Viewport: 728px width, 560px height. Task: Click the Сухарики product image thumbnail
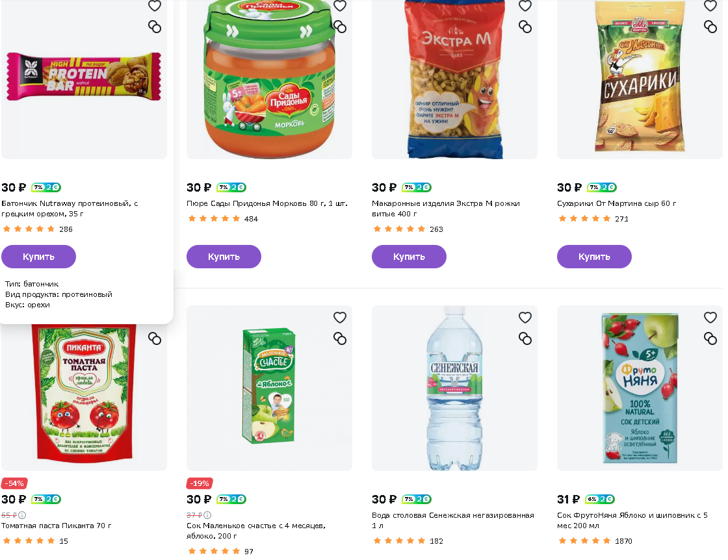pos(640,79)
